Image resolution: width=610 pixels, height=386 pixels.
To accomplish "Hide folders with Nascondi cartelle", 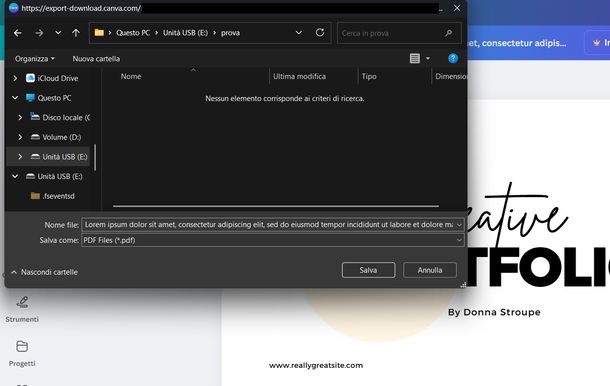I will (44, 272).
